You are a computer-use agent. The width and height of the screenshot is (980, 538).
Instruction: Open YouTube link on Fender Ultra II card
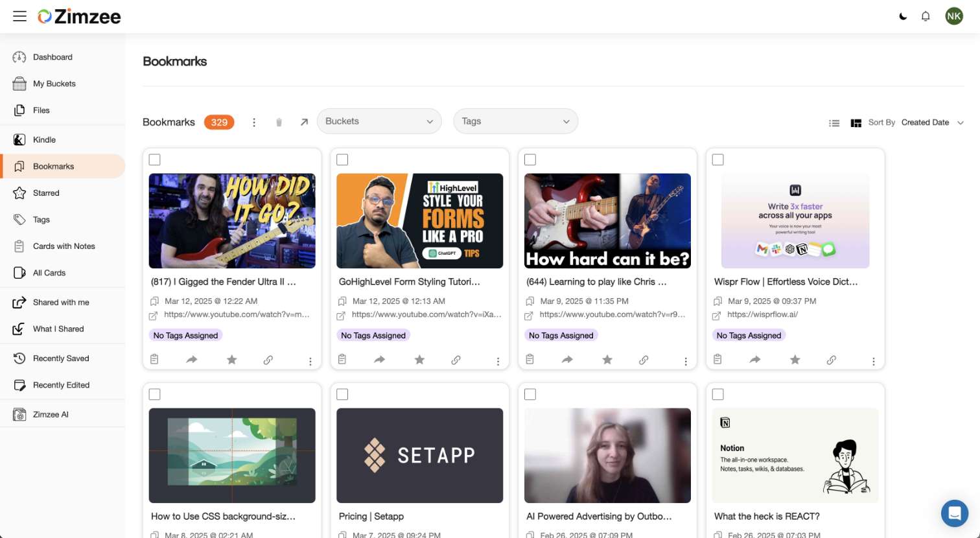(x=237, y=314)
